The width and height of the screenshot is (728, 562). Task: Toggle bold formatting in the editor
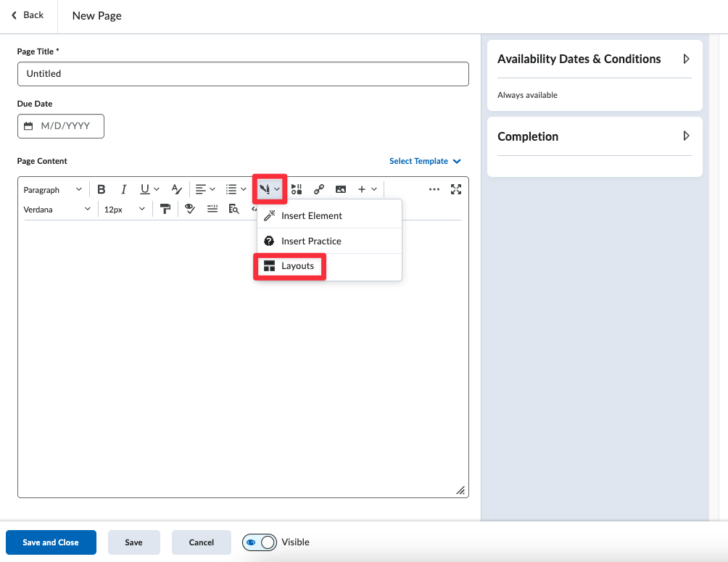point(102,189)
